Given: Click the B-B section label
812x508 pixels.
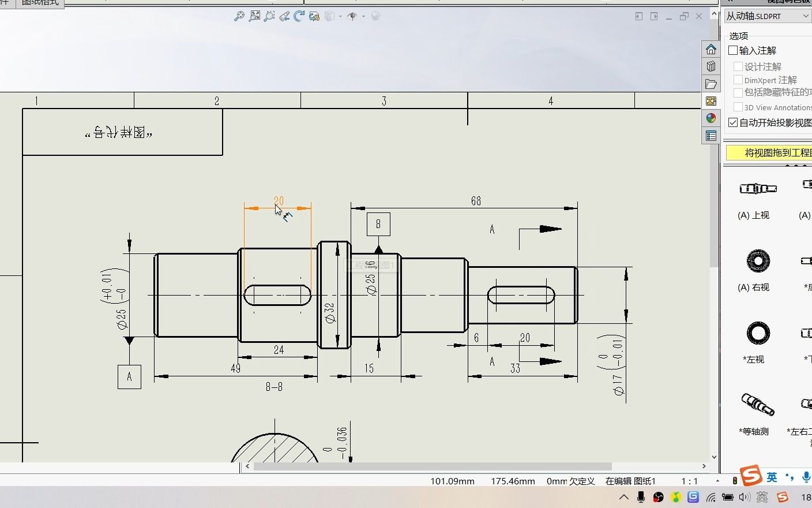Looking at the screenshot, I should click(274, 387).
